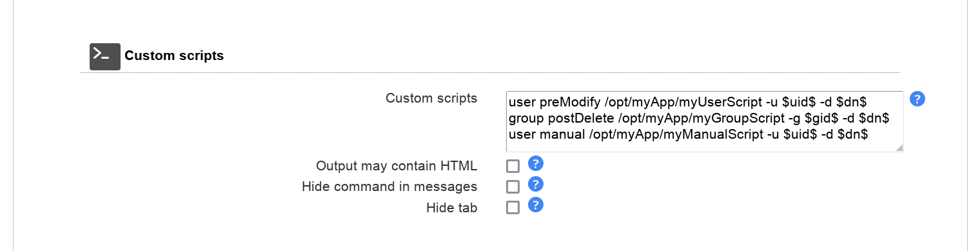The height and width of the screenshot is (251, 980).
Task: Enable the Output may contain HTML checkbox
Action: (513, 166)
